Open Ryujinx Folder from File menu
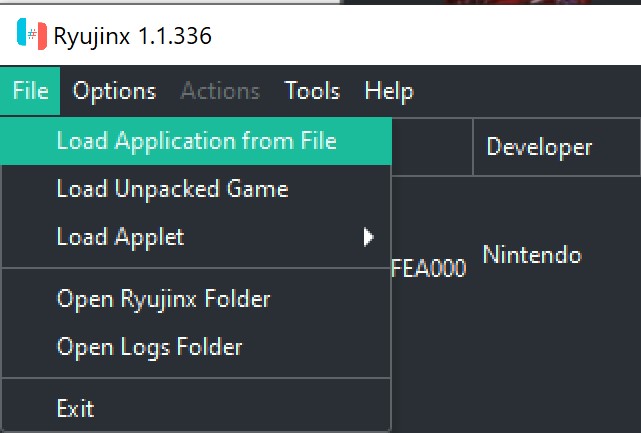 pos(163,299)
